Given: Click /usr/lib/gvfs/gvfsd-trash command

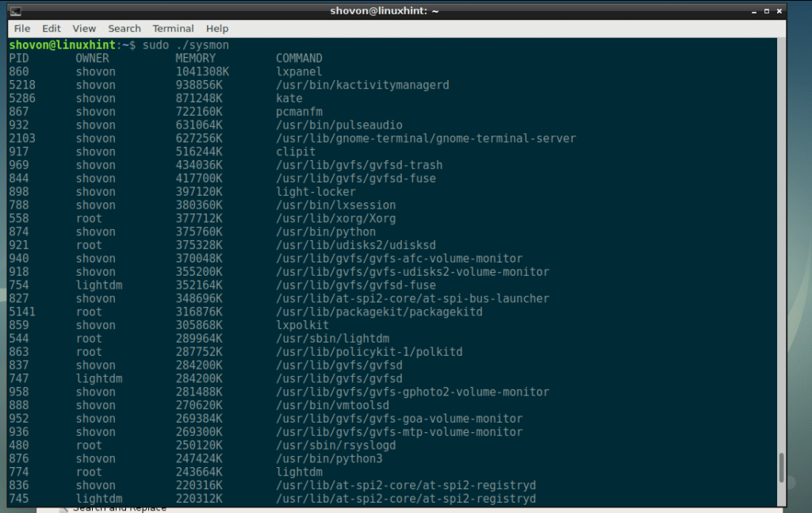Looking at the screenshot, I should [x=359, y=165].
